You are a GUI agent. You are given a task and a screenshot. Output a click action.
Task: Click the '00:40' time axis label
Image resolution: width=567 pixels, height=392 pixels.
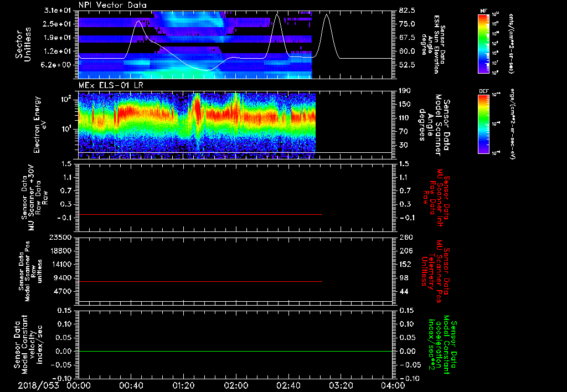[131, 385]
